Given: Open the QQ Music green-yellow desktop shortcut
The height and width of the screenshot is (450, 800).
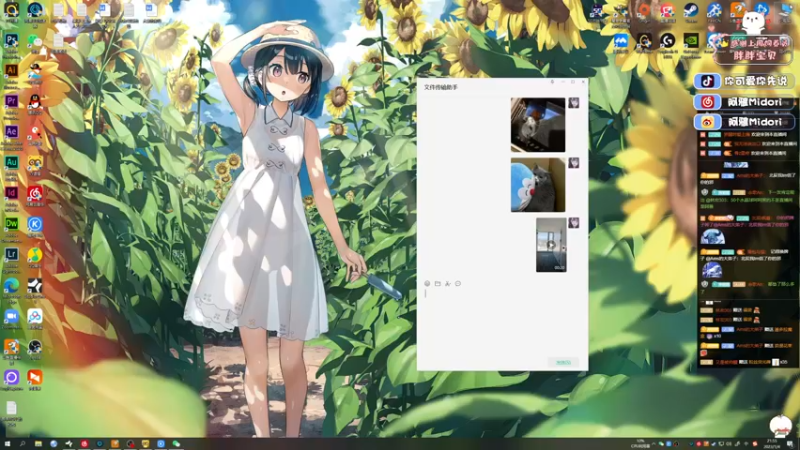Looking at the screenshot, I should pyautogui.click(x=35, y=254).
